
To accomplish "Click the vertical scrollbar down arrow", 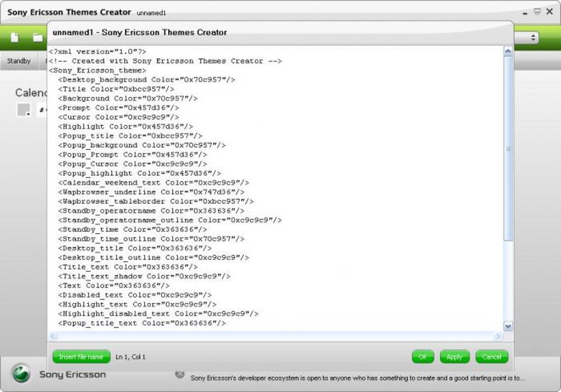I will 508,326.
